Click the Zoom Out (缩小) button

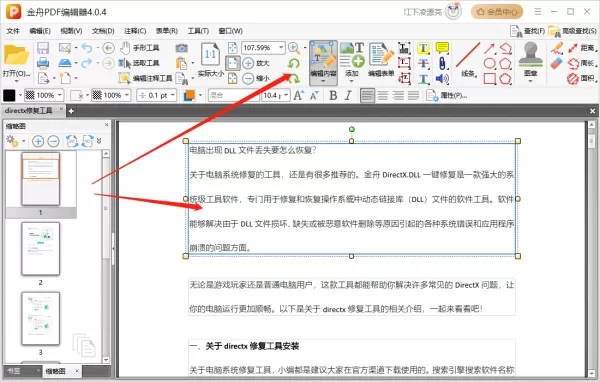tap(256, 78)
